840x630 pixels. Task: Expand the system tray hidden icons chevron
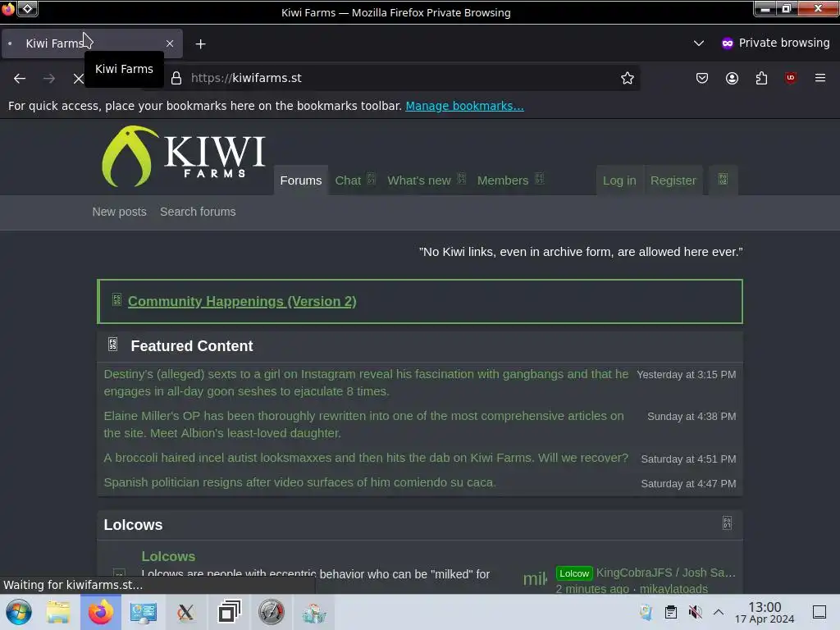(719, 612)
